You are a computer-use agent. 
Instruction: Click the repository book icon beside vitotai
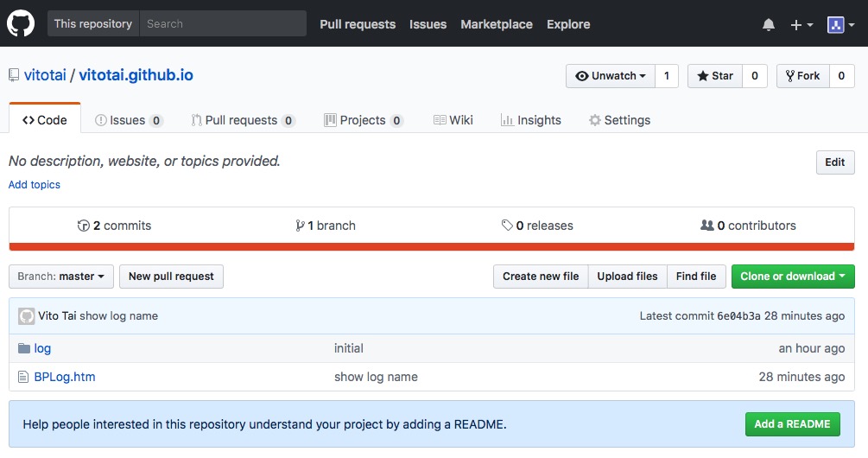pyautogui.click(x=14, y=75)
